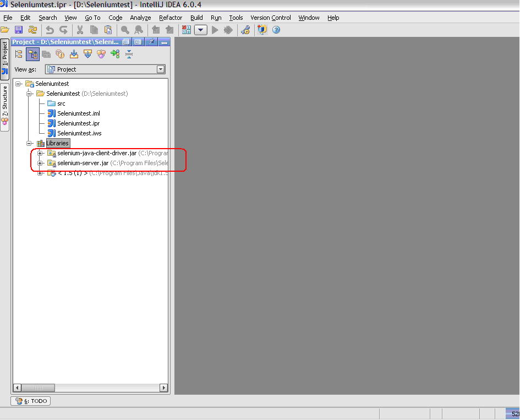Toggle autoscroll from source in Project toolbar
The image size is (520, 420).
[87, 54]
